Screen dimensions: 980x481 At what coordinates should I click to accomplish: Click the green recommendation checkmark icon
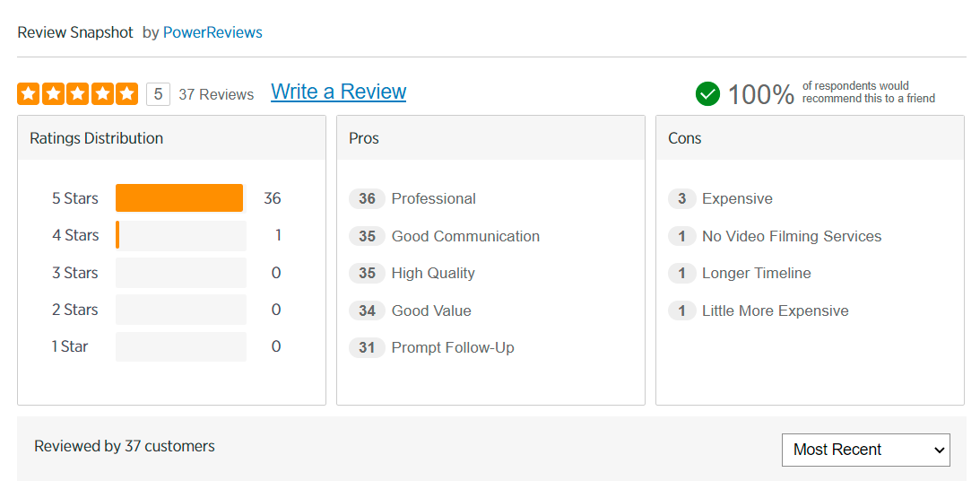(x=707, y=93)
